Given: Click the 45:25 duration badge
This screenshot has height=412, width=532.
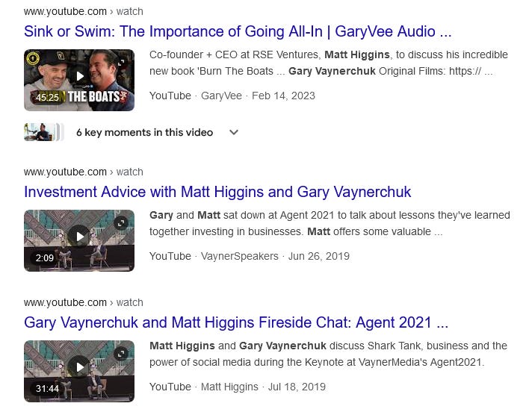Looking at the screenshot, I should click(48, 97).
